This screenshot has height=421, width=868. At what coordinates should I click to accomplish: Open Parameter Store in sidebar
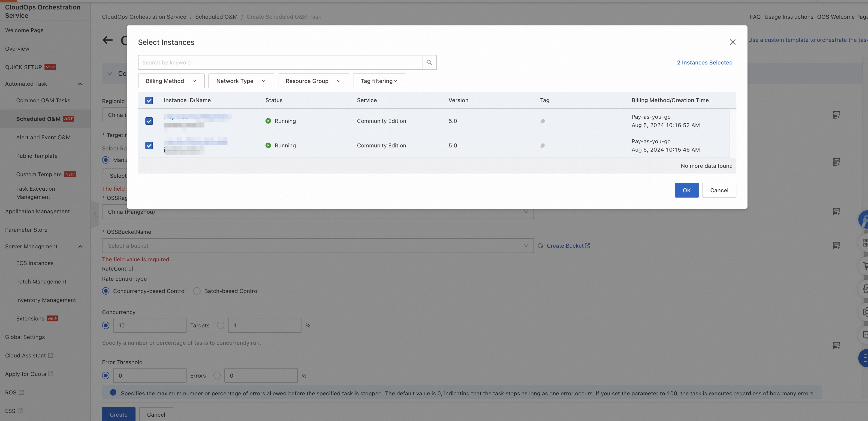26,230
